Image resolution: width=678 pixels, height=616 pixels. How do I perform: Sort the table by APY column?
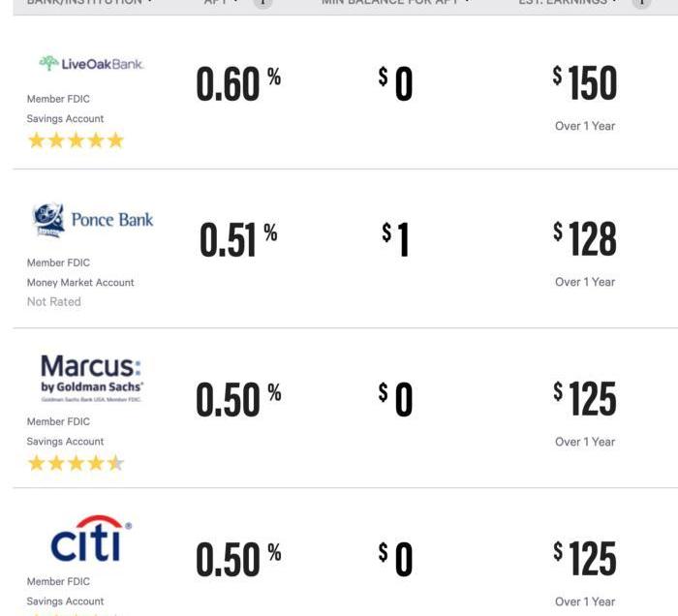point(221,2)
